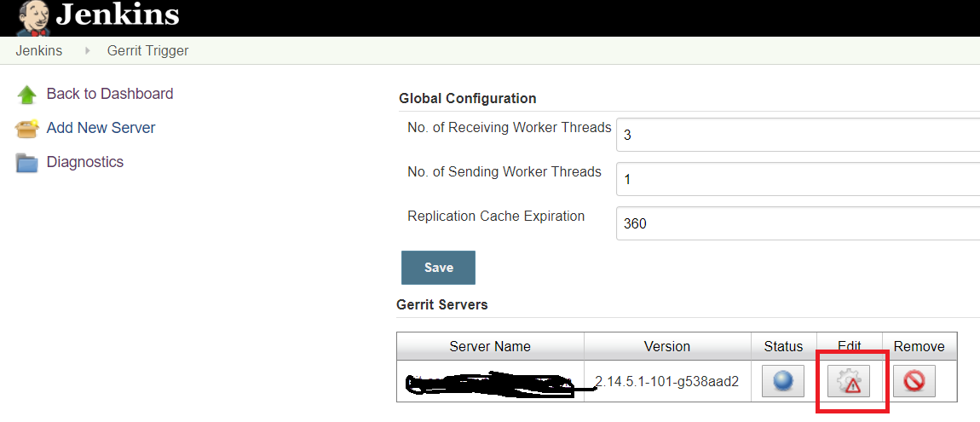Expand the breadcrumb arrow after Jenkins
The image size is (980, 422).
pos(87,50)
